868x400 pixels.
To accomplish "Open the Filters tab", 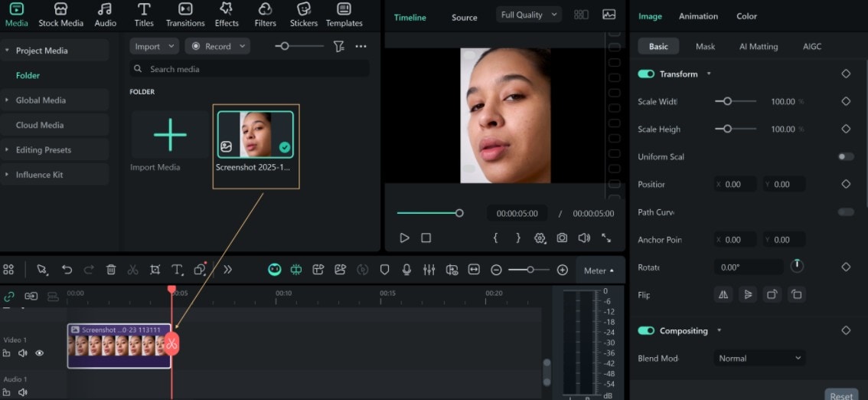I will [x=265, y=15].
